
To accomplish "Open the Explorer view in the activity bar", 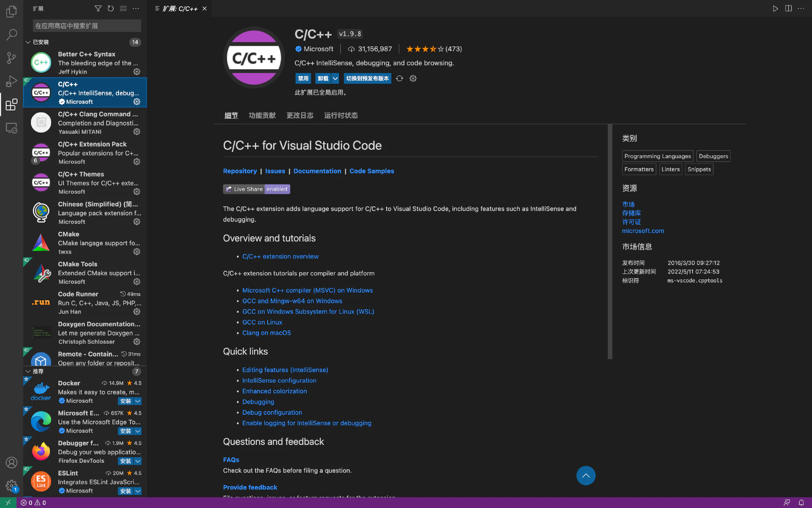I will point(11,12).
